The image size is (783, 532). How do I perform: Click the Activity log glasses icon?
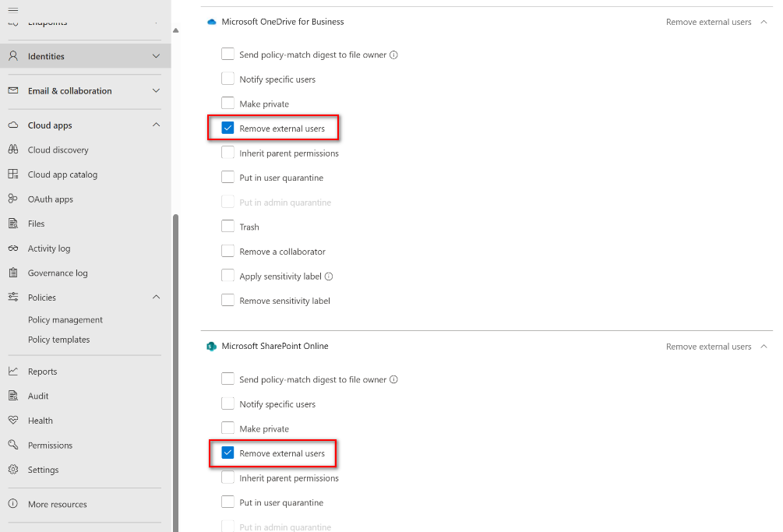[x=13, y=248]
